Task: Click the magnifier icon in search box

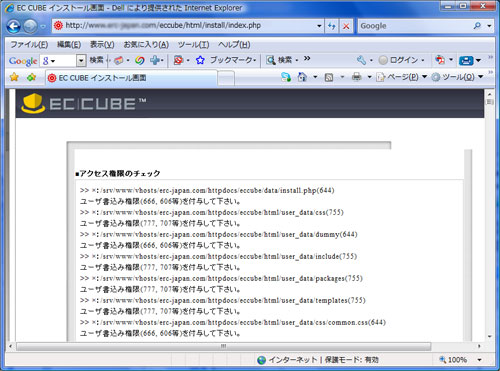Action: [477, 26]
